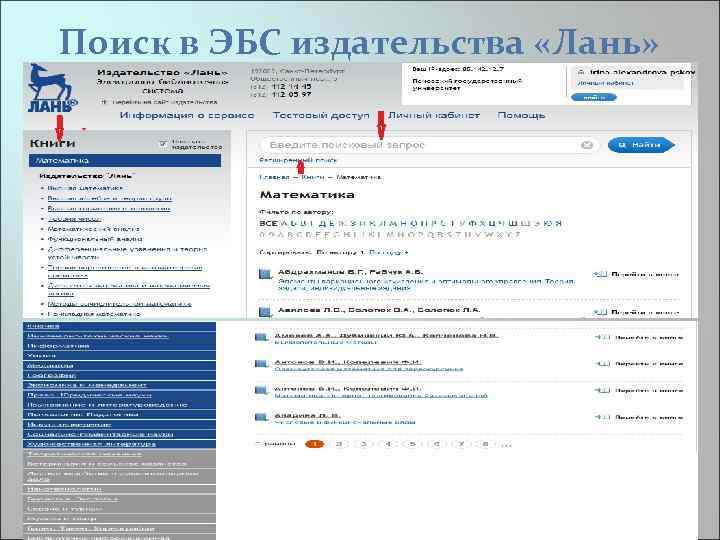This screenshot has height=540, width=720.
Task: Open the Вычислительные методы book title
Action: 326,342
